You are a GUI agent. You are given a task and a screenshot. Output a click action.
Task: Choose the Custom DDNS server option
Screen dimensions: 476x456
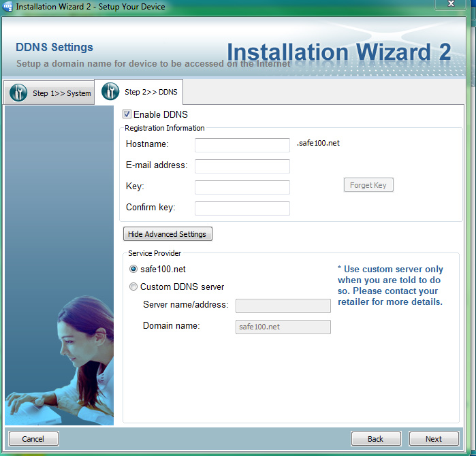(x=133, y=287)
